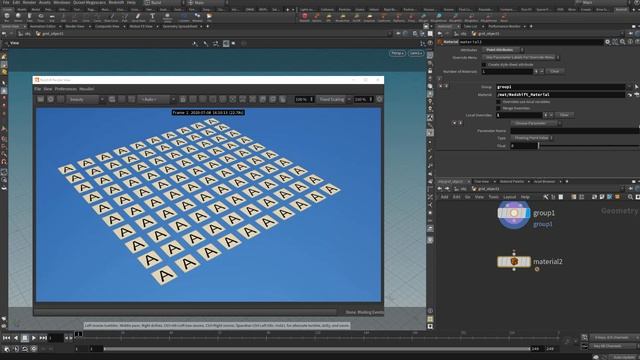Click the group1 node icon
Viewport: 640px width, 360px height.
[514, 213]
